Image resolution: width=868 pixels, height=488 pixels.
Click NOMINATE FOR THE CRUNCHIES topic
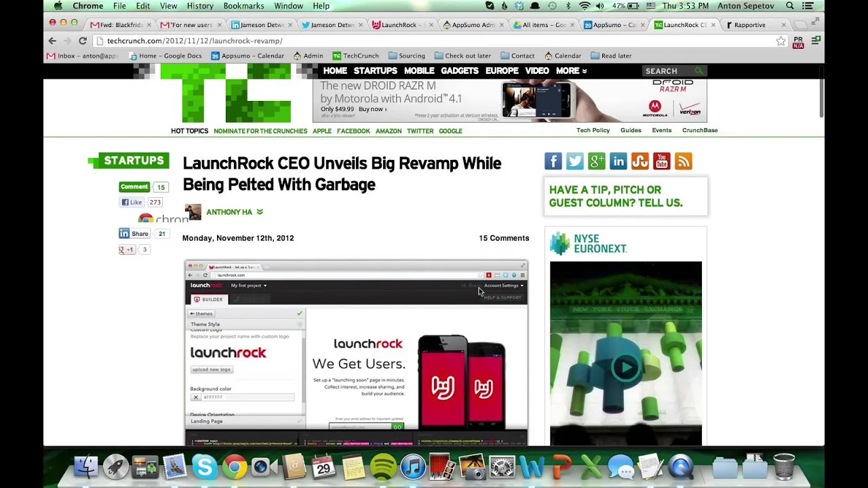click(x=260, y=131)
